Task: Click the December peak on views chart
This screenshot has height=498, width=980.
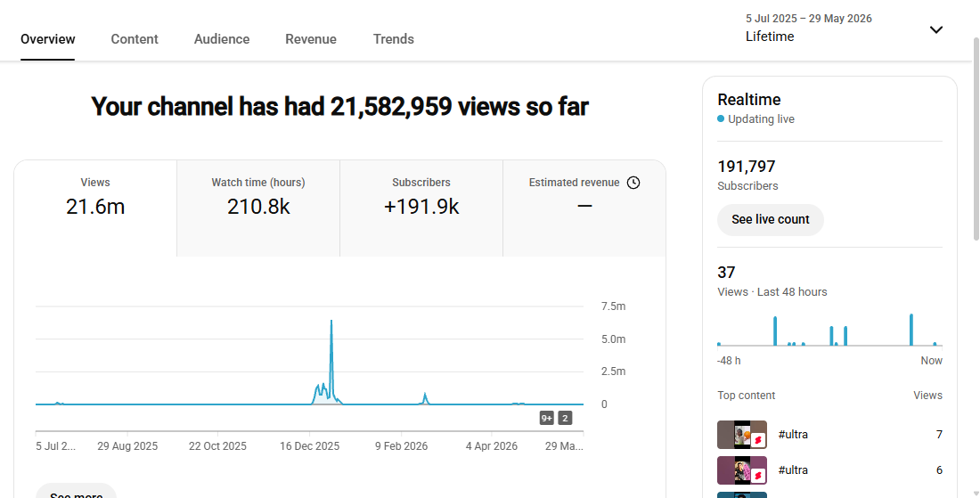Action: click(x=331, y=322)
